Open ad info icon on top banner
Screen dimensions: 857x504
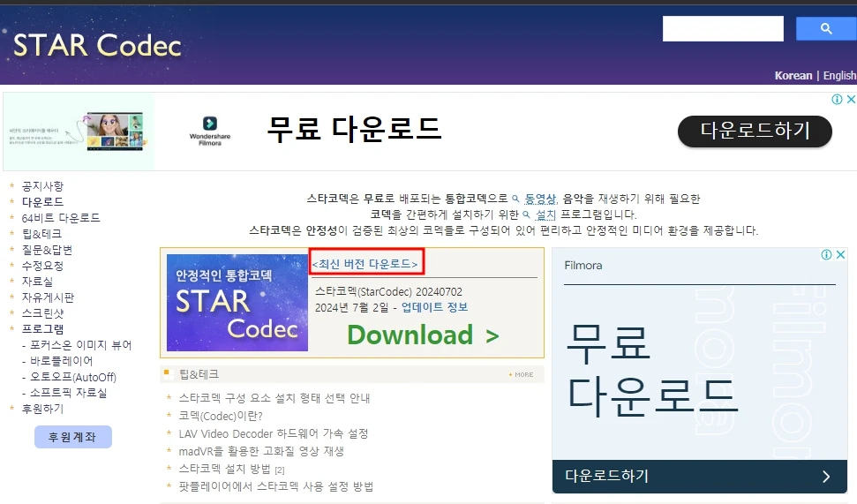click(x=837, y=100)
